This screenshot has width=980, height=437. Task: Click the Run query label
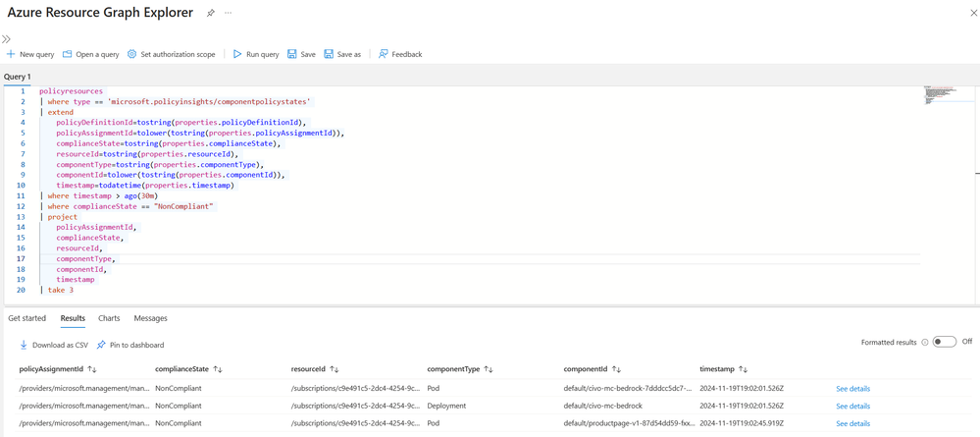(x=263, y=54)
